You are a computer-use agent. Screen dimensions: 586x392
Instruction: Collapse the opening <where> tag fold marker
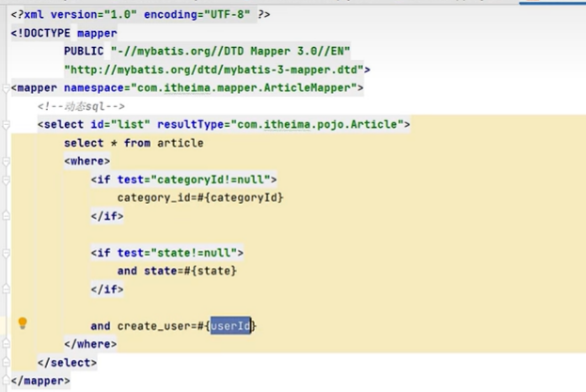click(6, 162)
